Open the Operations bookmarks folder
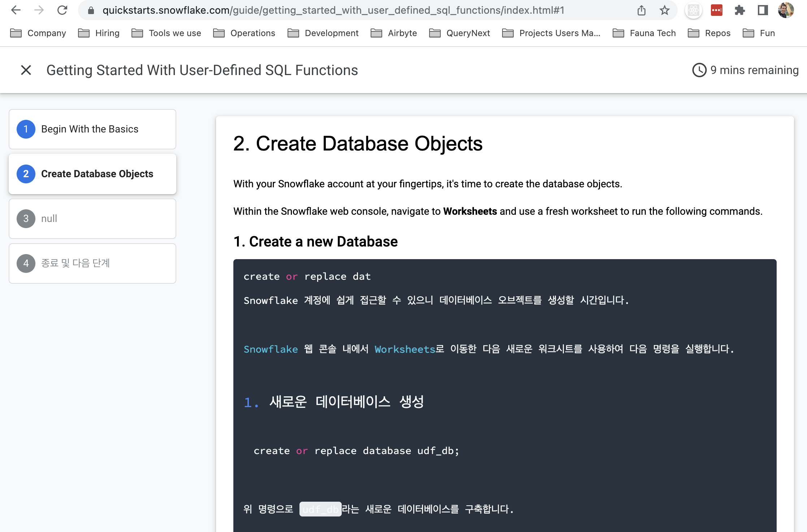The image size is (807, 532). (x=244, y=33)
